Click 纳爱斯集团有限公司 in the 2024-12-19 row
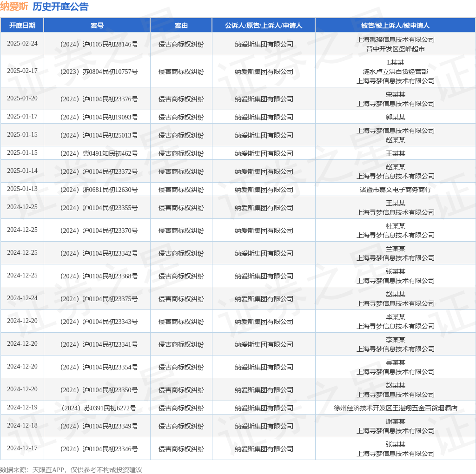 (264, 408)
